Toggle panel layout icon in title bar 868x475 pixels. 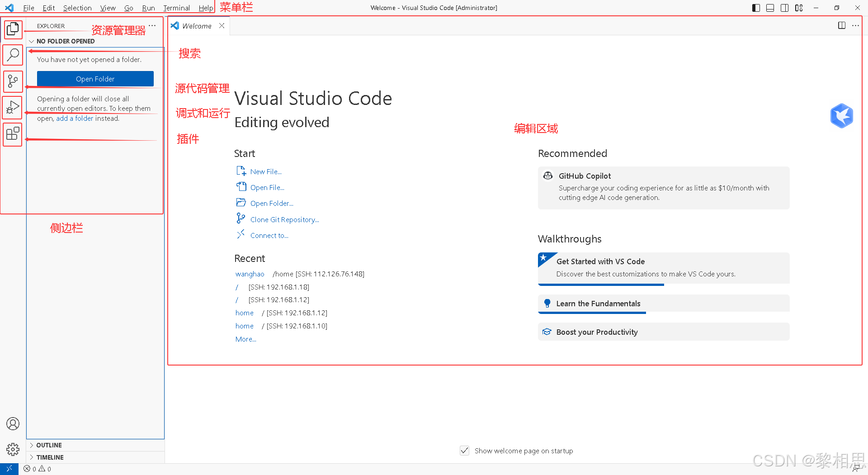tap(770, 8)
